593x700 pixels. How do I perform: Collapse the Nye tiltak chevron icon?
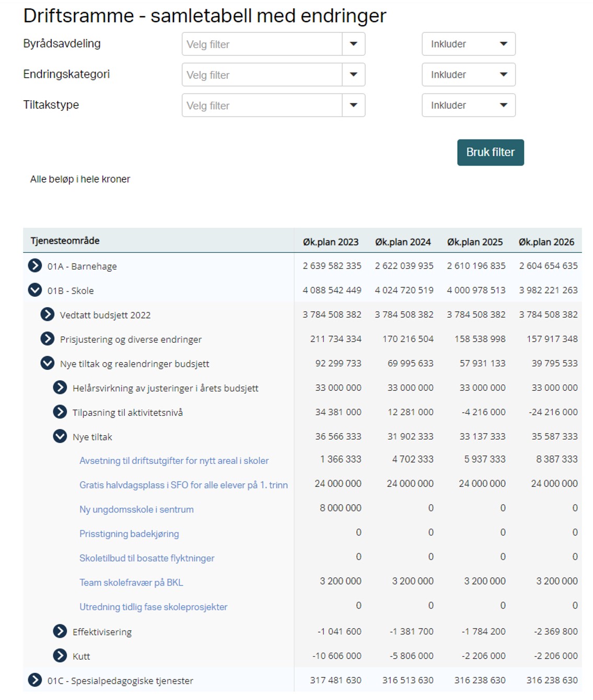point(60,436)
